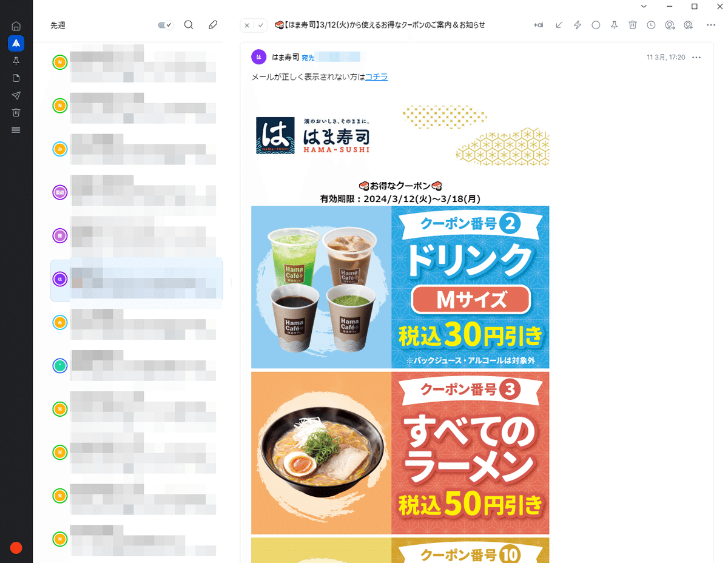This screenshot has height=563, width=728.
Task: Open the toolbar three-dot more actions menu
Action: coord(711,25)
